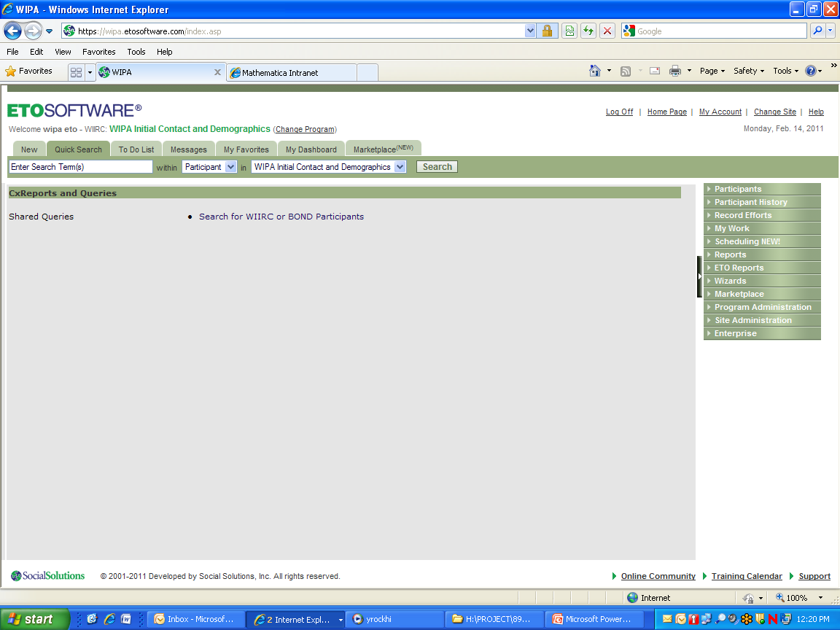Expand the Enterprise sidebar section

tap(762, 333)
